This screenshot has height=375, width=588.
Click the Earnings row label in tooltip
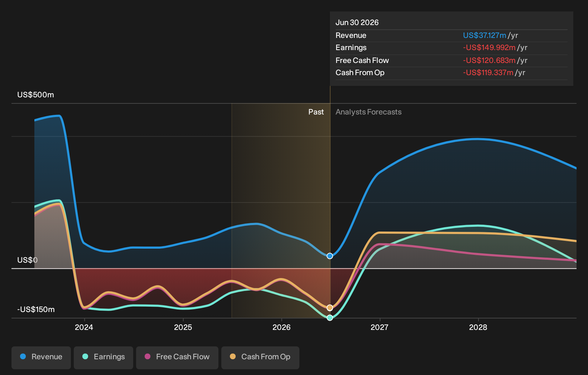(351, 48)
